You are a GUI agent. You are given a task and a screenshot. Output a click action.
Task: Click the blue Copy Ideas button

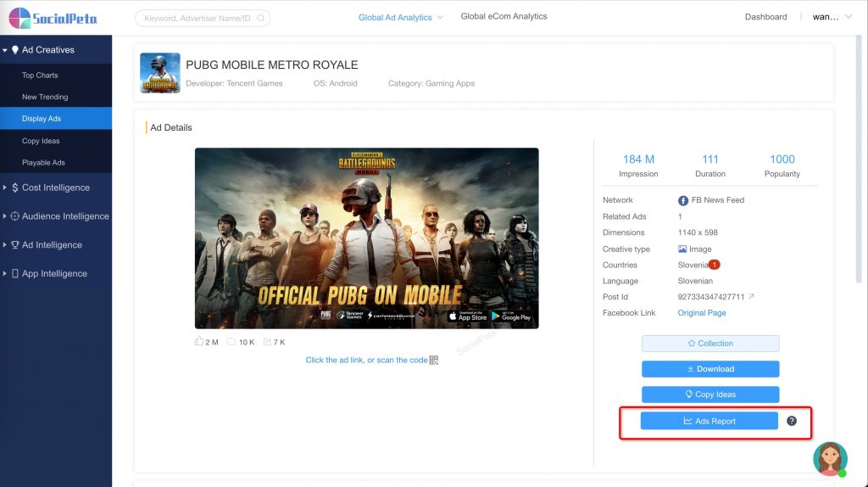point(710,395)
